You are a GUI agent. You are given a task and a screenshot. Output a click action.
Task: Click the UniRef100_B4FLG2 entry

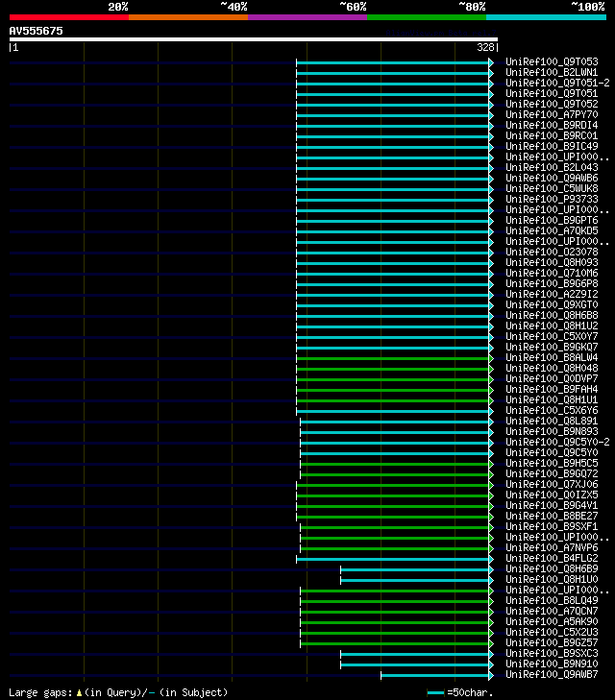click(552, 559)
